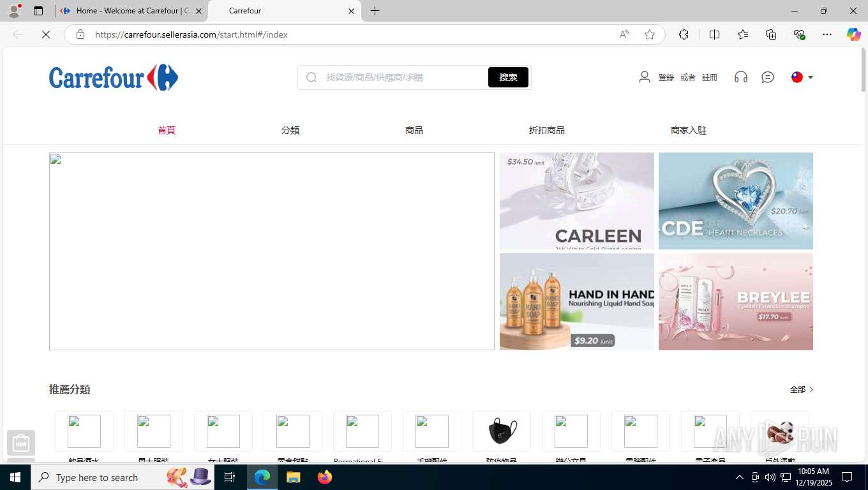
Task: Open the Windows Start menu
Action: click(x=15, y=477)
